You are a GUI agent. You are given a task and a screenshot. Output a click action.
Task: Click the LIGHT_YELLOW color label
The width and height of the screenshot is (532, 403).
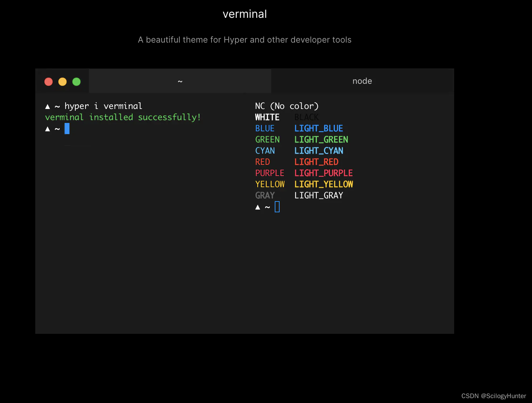pyautogui.click(x=324, y=184)
